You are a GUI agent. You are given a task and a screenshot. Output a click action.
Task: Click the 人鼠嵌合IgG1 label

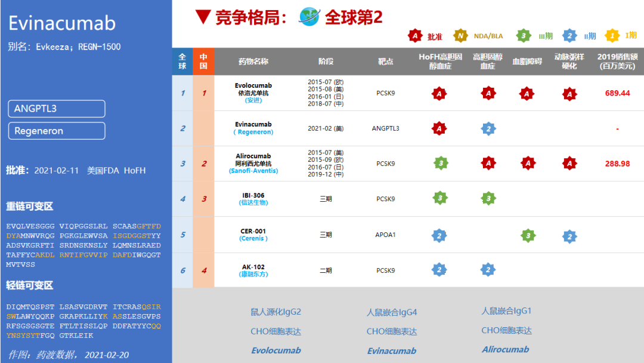coord(506,311)
